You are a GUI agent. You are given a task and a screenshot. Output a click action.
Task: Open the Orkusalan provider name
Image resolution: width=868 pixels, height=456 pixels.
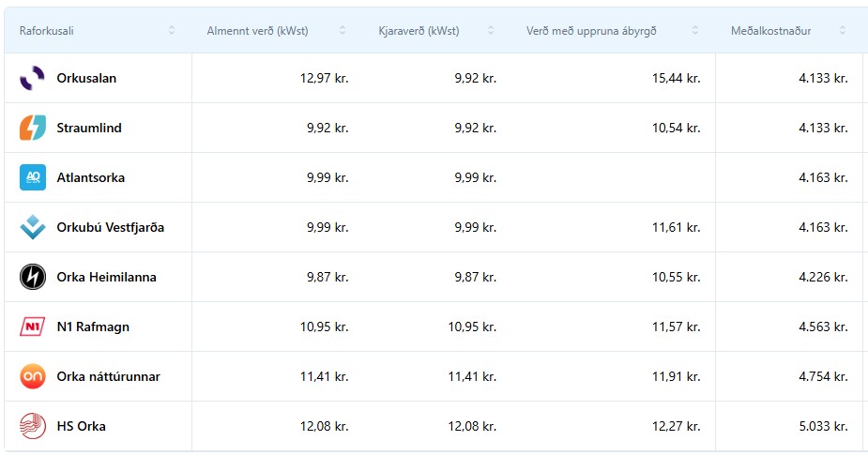[x=86, y=79]
